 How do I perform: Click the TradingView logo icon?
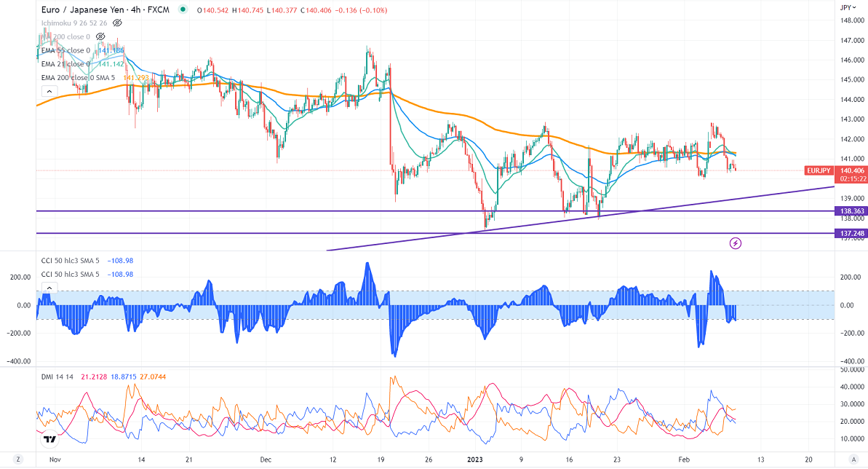(49, 439)
